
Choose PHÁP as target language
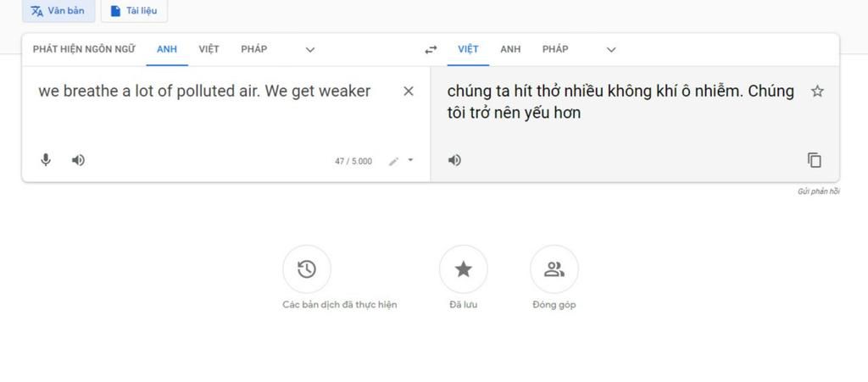click(555, 49)
